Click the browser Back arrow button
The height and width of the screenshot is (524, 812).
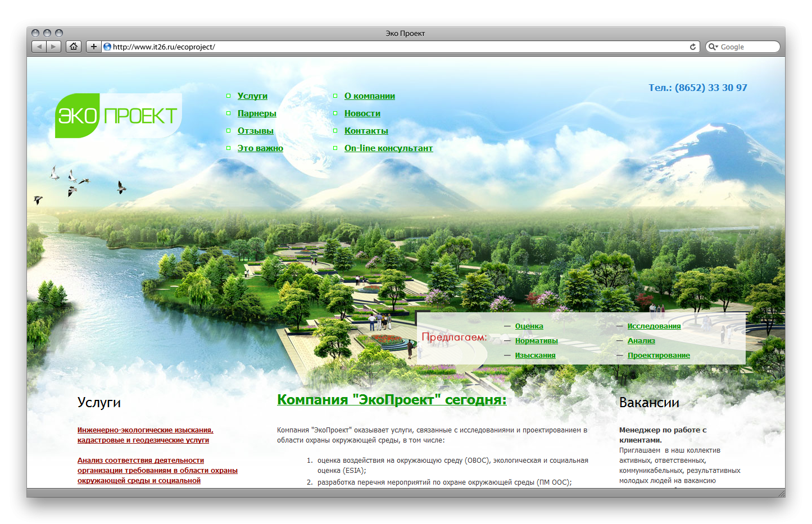pos(39,47)
